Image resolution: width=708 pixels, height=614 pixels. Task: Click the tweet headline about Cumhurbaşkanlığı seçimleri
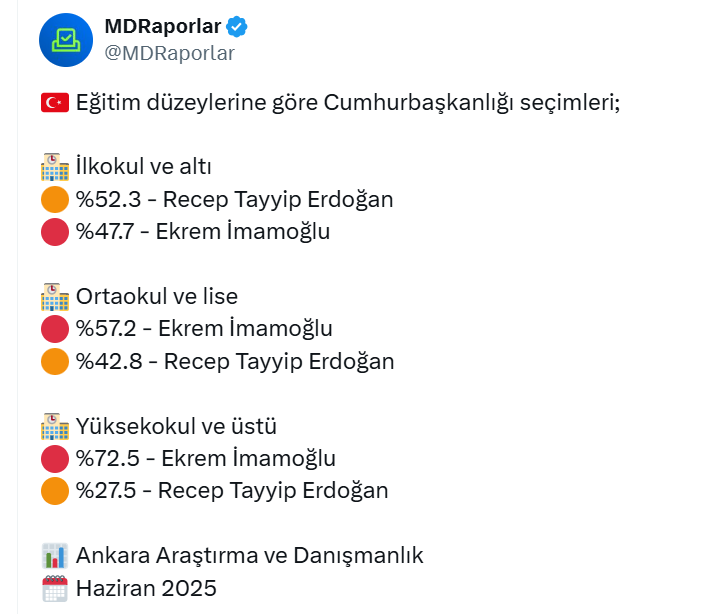[348, 103]
